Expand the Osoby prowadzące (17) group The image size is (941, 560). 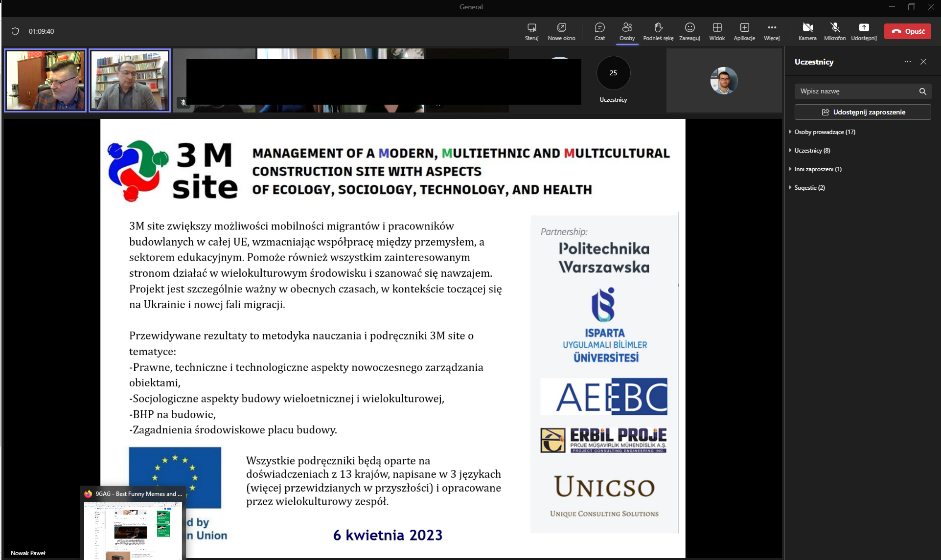click(825, 132)
